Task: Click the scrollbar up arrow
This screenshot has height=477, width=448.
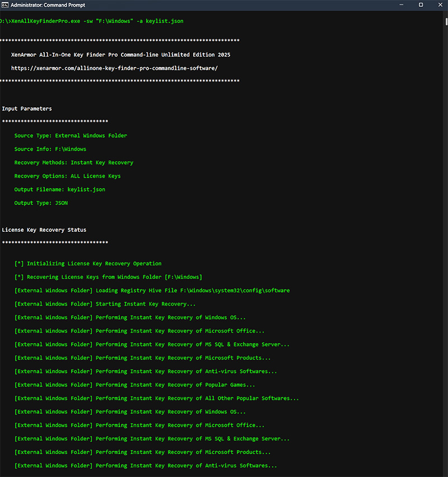Action: tap(446, 13)
